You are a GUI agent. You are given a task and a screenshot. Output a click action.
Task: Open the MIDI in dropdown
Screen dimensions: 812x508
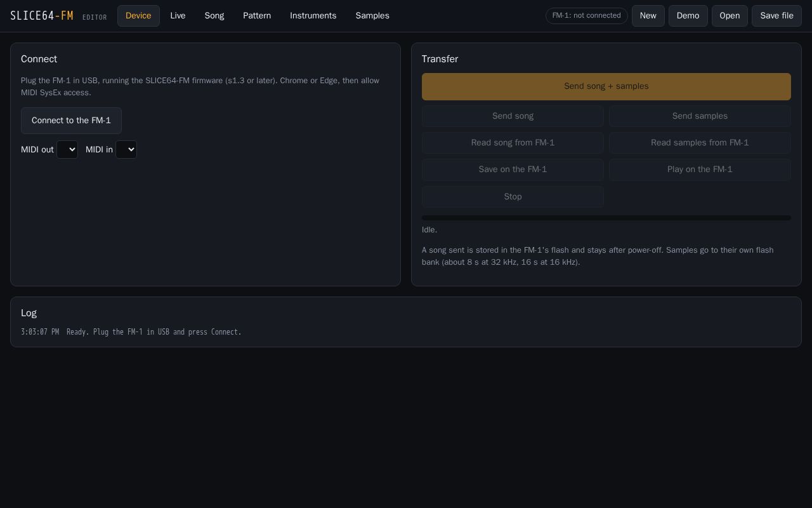[126, 150]
